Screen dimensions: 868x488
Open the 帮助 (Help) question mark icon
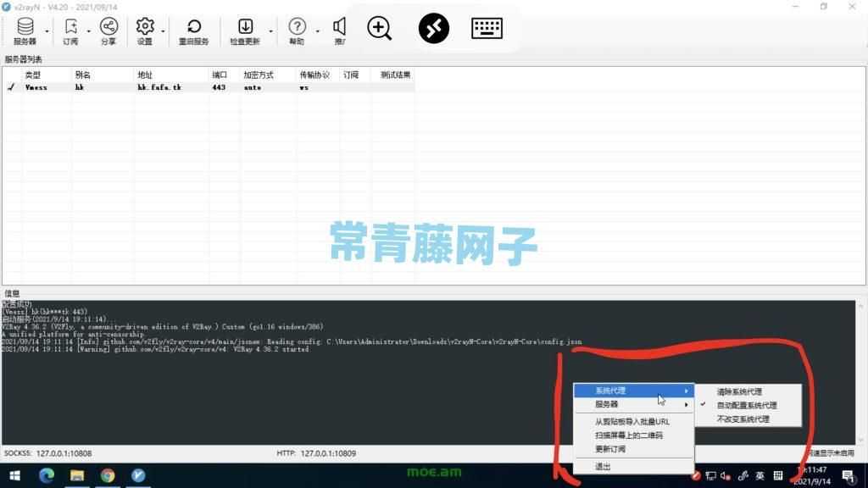click(x=296, y=28)
